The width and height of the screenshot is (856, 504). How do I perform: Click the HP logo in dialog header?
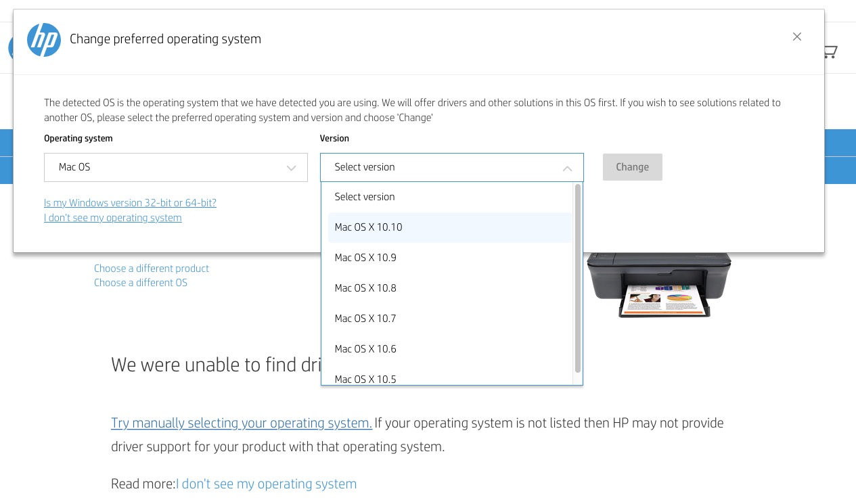point(44,40)
